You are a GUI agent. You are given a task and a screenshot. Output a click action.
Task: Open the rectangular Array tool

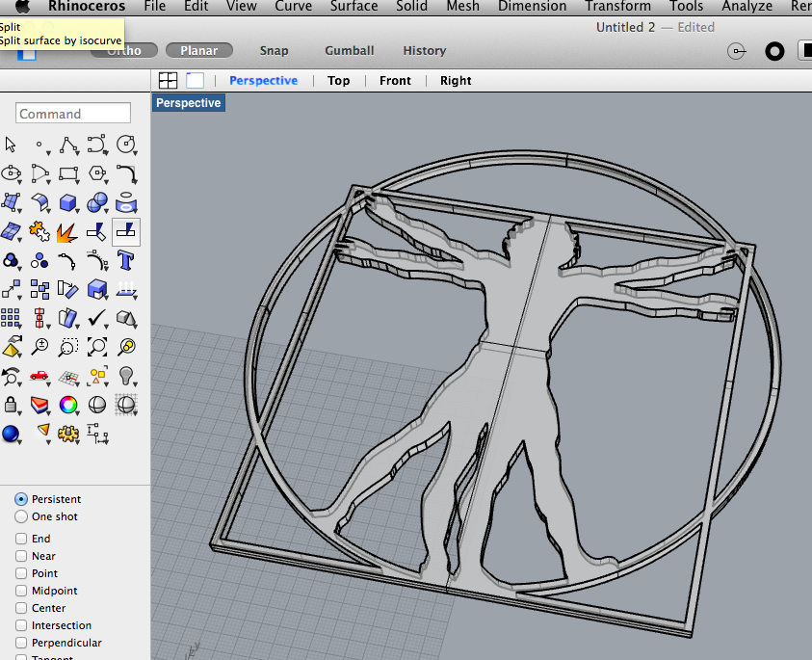11,318
